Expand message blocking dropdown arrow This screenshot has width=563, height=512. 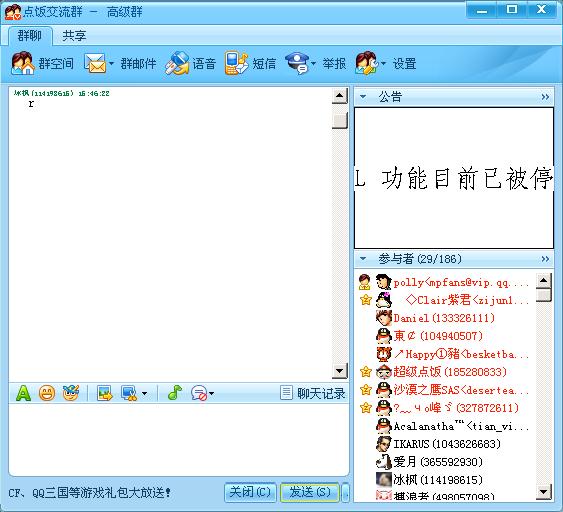211,394
